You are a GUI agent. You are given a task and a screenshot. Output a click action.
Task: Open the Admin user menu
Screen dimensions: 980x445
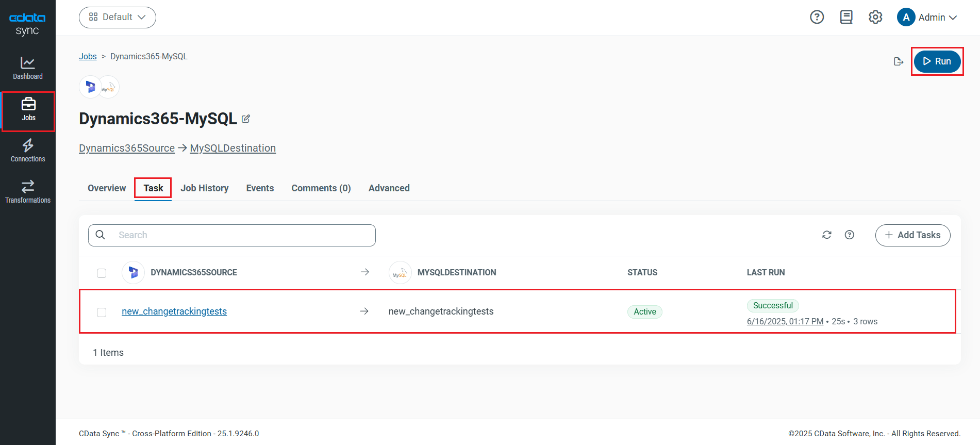click(927, 17)
